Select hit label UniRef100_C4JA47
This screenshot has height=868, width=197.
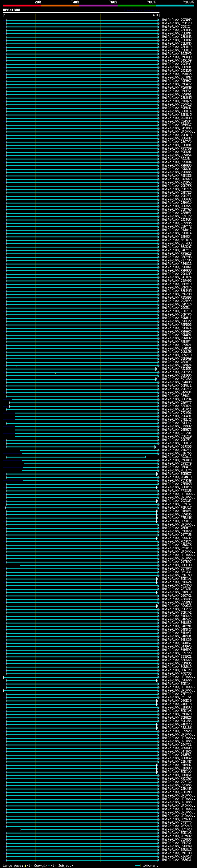click(x=177, y=230)
